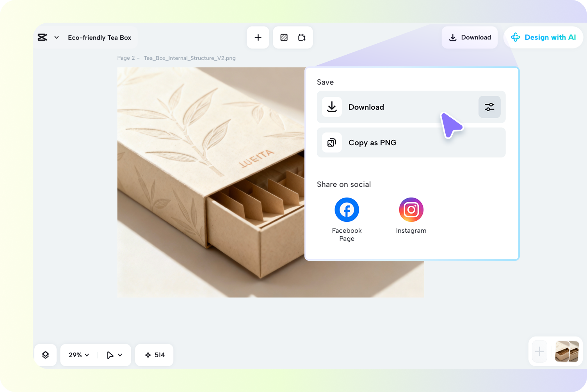Image resolution: width=587 pixels, height=392 pixels.
Task: Select the pointer selection tool
Action: coord(110,355)
